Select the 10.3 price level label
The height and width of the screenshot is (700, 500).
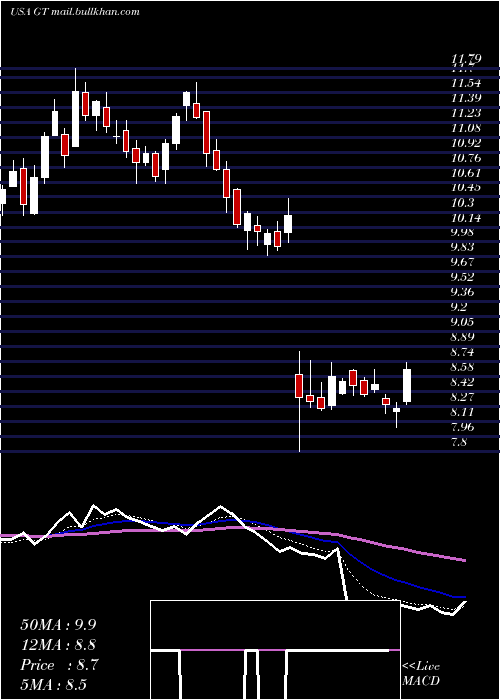point(463,203)
